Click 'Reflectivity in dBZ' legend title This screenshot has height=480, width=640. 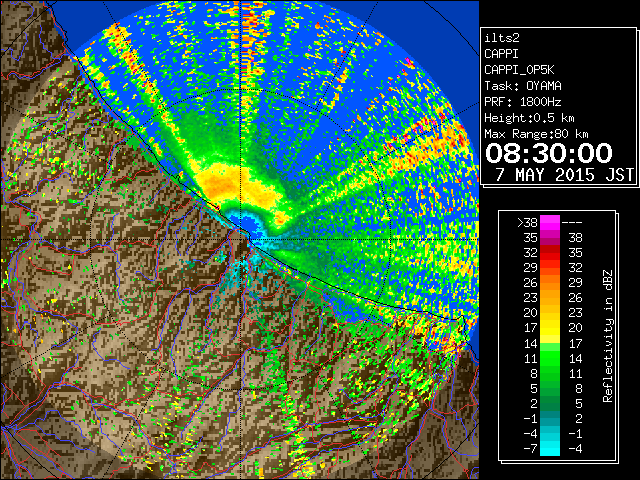click(x=608, y=336)
